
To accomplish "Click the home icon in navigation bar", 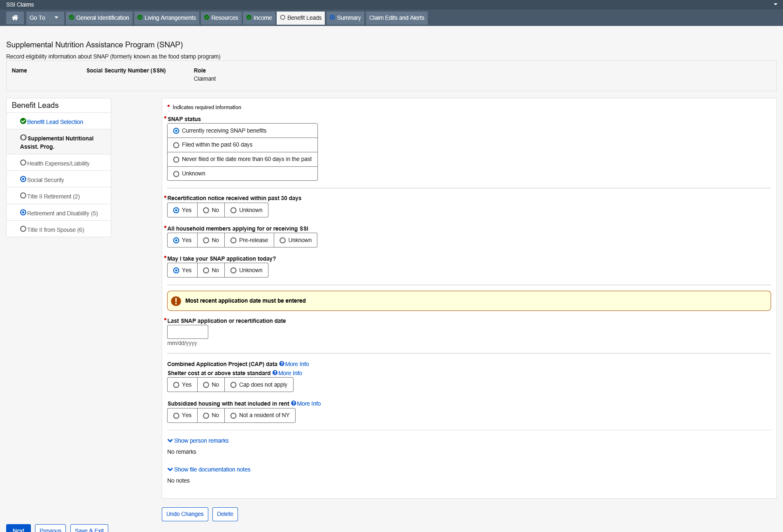I will click(x=15, y=18).
